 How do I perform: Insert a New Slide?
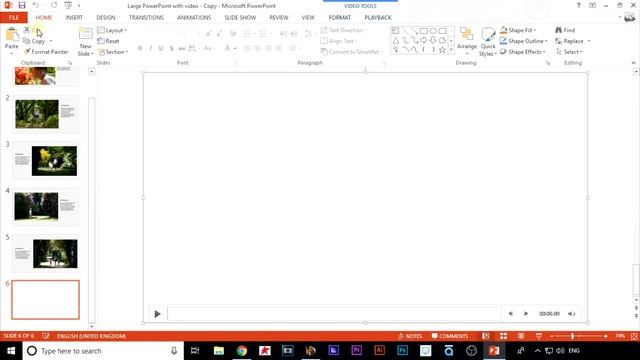[86, 42]
